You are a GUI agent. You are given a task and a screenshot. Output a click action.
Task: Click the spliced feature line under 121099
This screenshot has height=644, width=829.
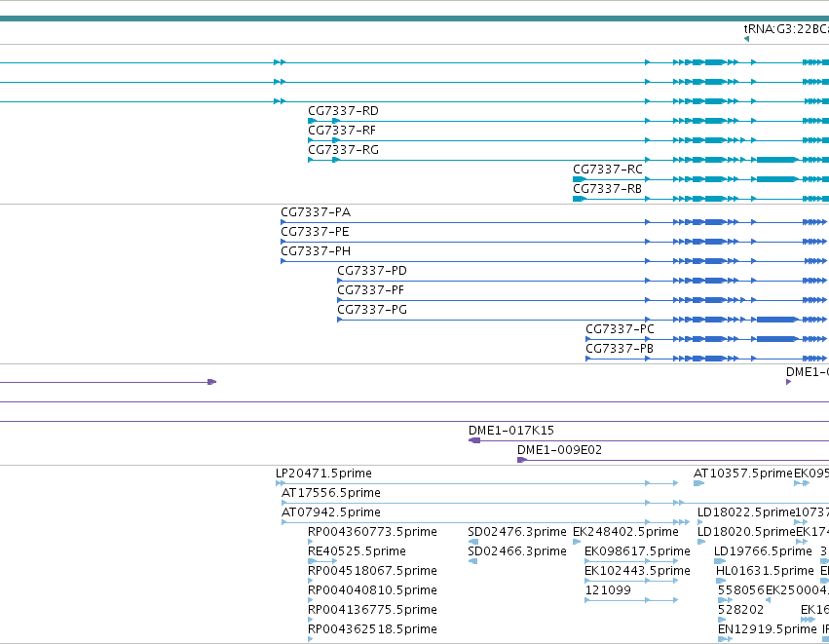pyautogui.click(x=631, y=600)
